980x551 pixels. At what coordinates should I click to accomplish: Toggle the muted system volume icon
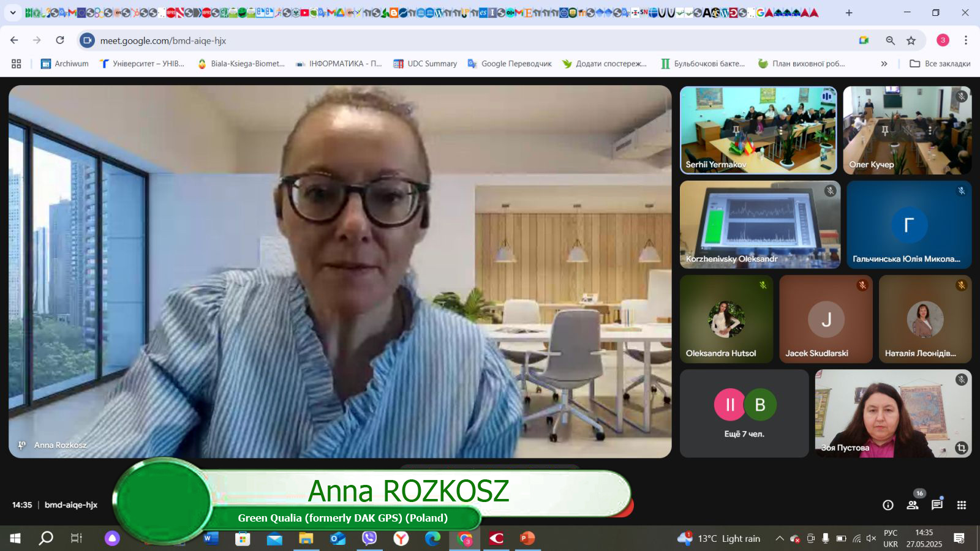[x=871, y=539]
